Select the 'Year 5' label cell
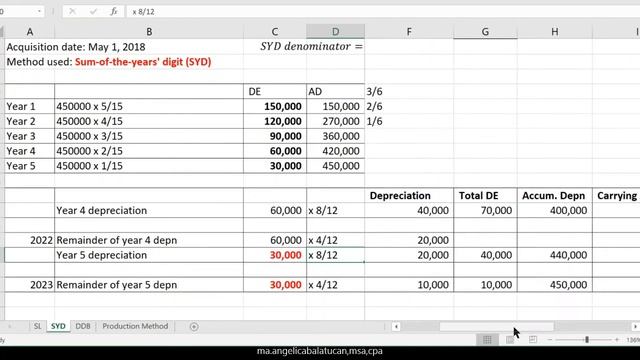 [30, 166]
